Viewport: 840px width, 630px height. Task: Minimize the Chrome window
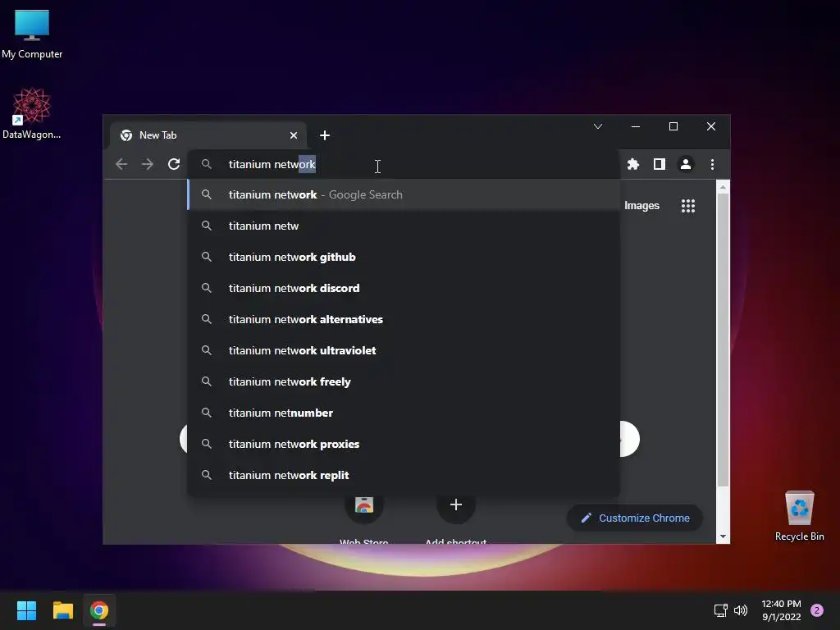click(636, 126)
